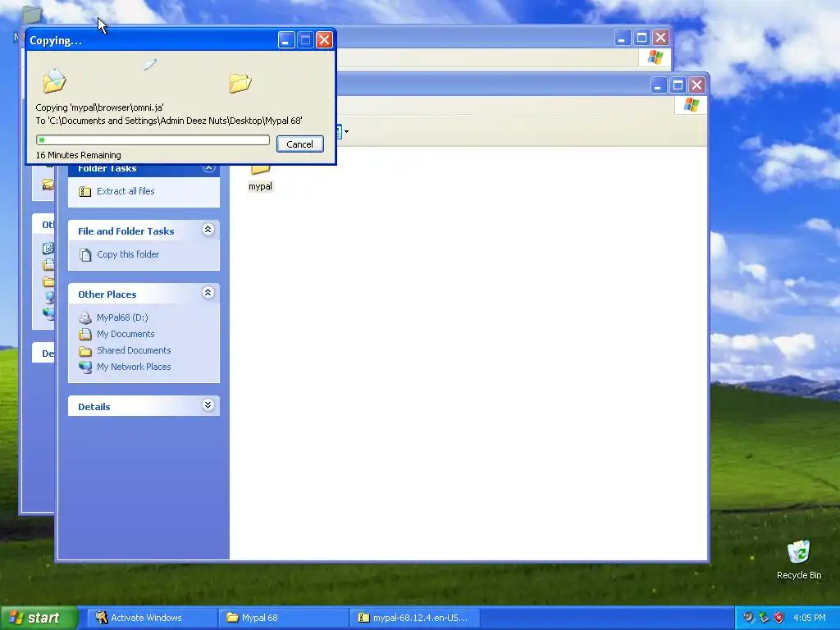Minimize the zip folder window
This screenshot has height=630, width=840.
(659, 84)
